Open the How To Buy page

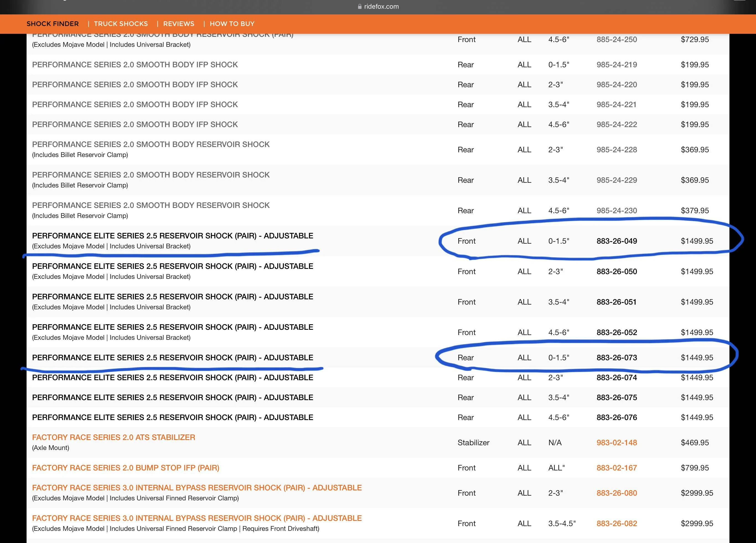(x=232, y=24)
